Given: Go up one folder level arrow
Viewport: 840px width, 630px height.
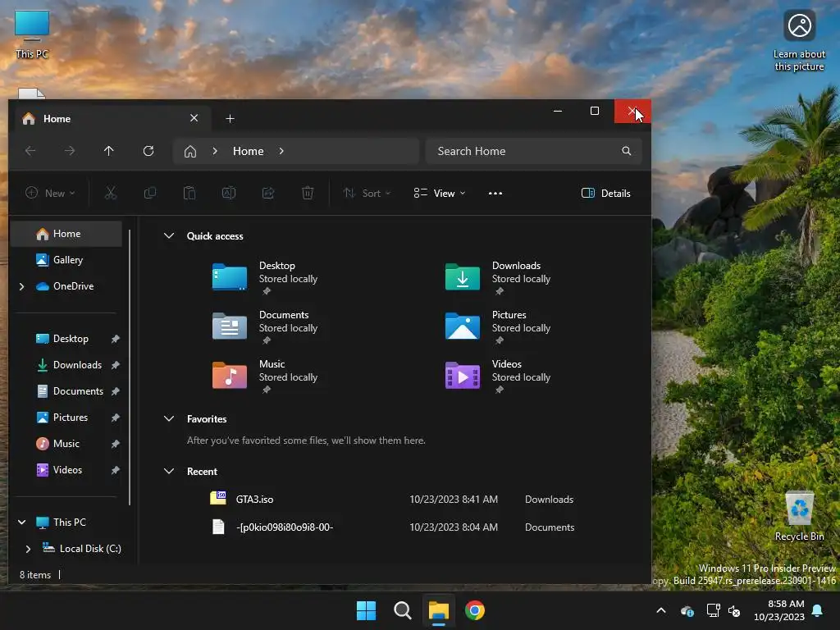Looking at the screenshot, I should click(109, 151).
